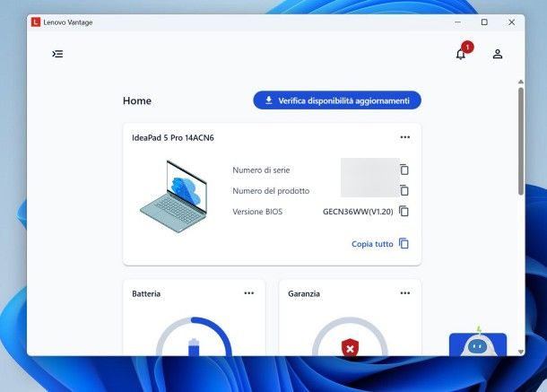Screen dimensions: 547x392
Task: Click the Numero di serie label
Action: coord(261,170)
